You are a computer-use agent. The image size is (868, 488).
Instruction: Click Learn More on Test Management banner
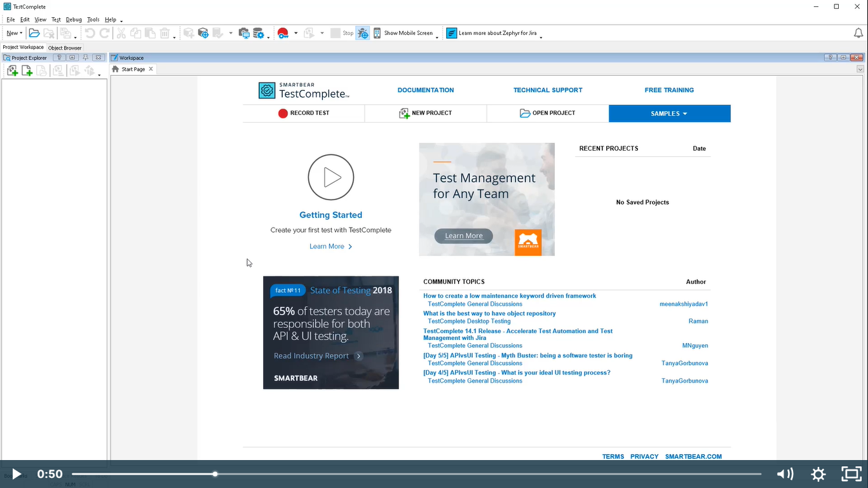click(464, 236)
